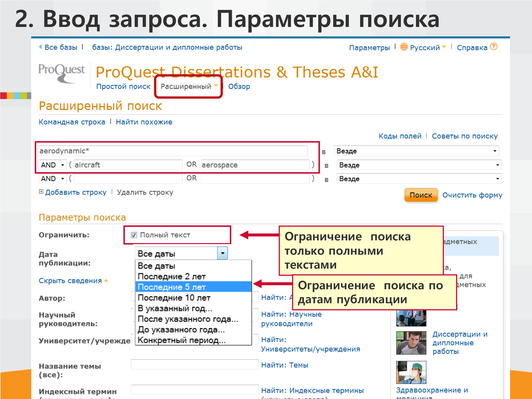The image size is (532, 399).
Task: Toggle the Полный текст checkbox
Action: [134, 235]
